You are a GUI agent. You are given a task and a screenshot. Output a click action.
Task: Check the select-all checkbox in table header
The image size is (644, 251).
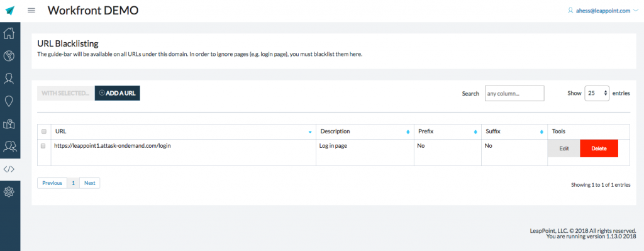(44, 132)
